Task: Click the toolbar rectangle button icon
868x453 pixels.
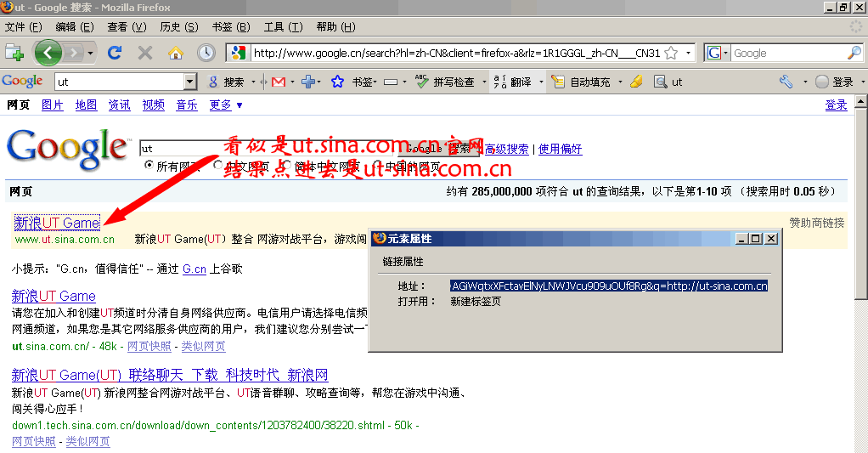Action: (x=391, y=82)
